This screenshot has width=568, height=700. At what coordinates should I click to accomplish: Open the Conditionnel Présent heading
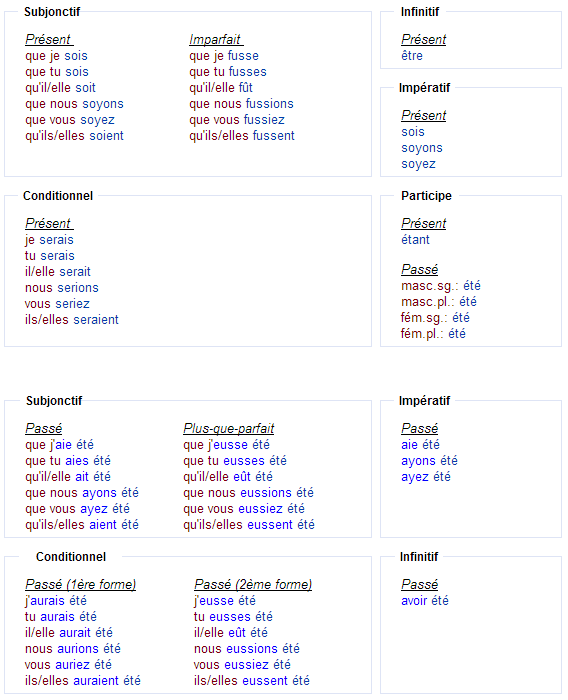tap(48, 223)
